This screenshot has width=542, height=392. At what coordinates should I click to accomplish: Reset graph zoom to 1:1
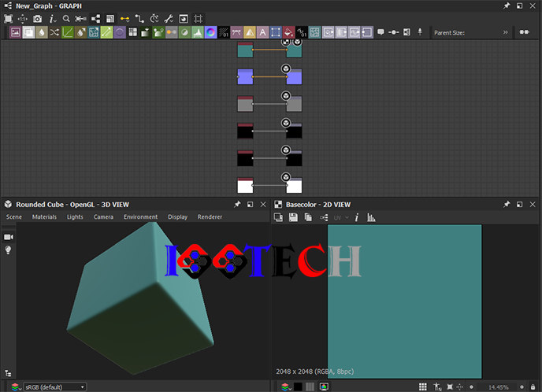(x=23, y=19)
